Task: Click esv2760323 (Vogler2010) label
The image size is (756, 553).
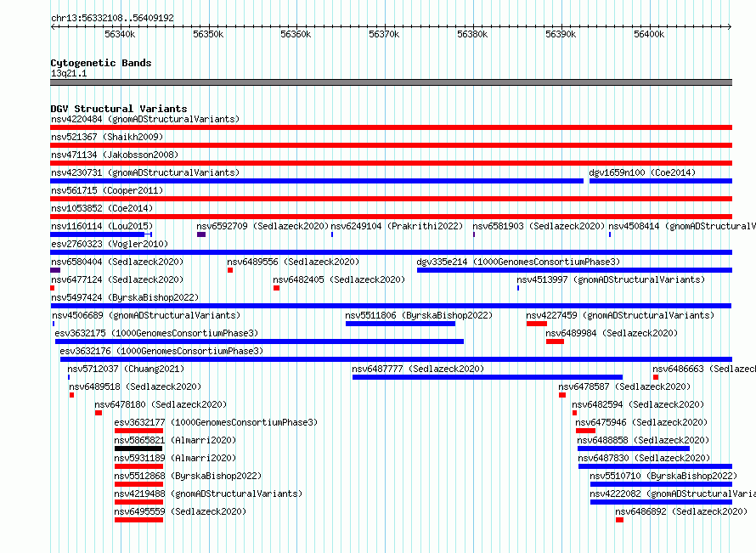Action: (x=110, y=244)
